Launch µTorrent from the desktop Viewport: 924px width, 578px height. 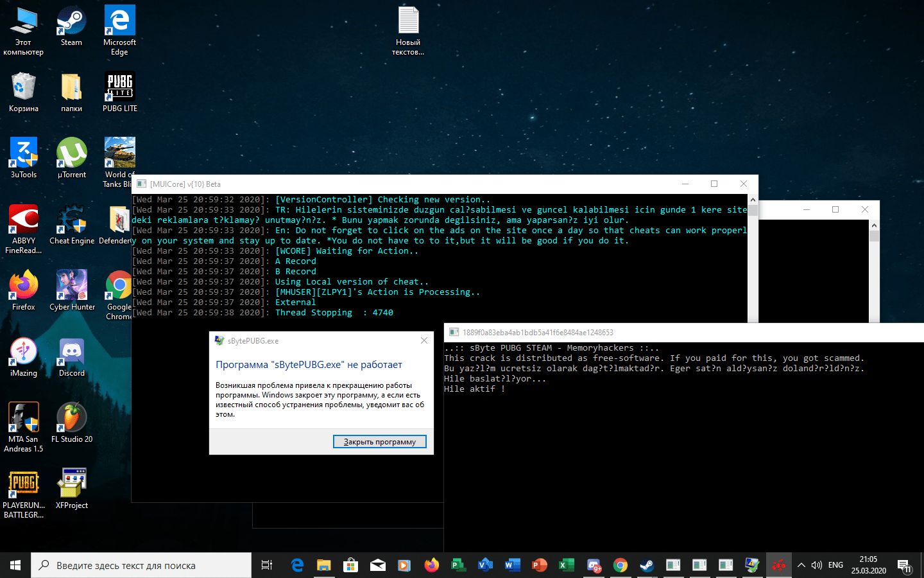pyautogui.click(x=72, y=158)
